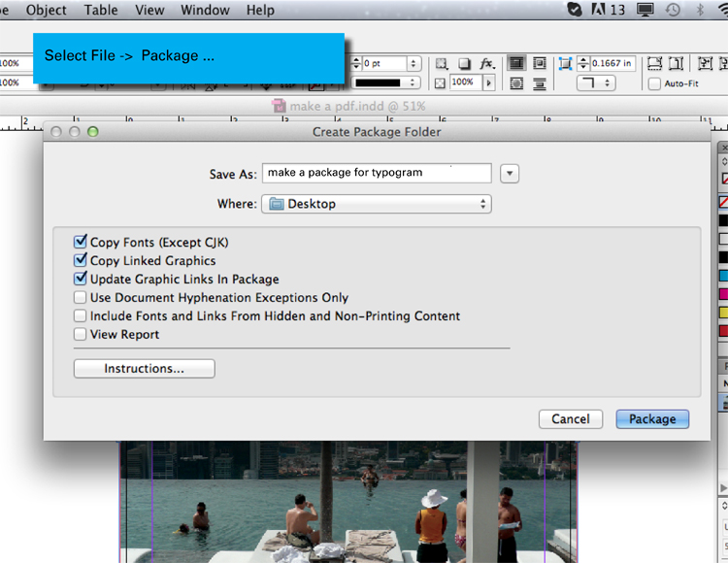Open the Object menu
The image size is (728, 563).
46,10
